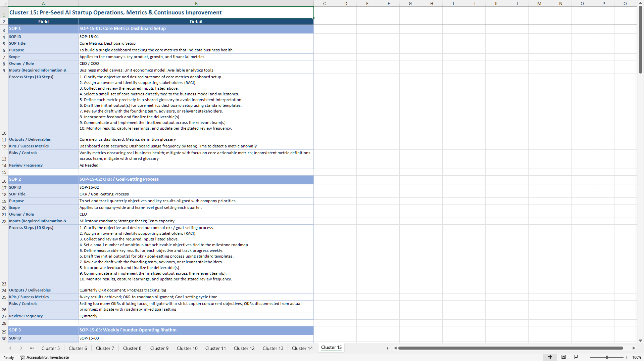This screenshot has width=644, height=361.
Task: Open the Cluster 5 sheet tab
Action: [51, 348]
